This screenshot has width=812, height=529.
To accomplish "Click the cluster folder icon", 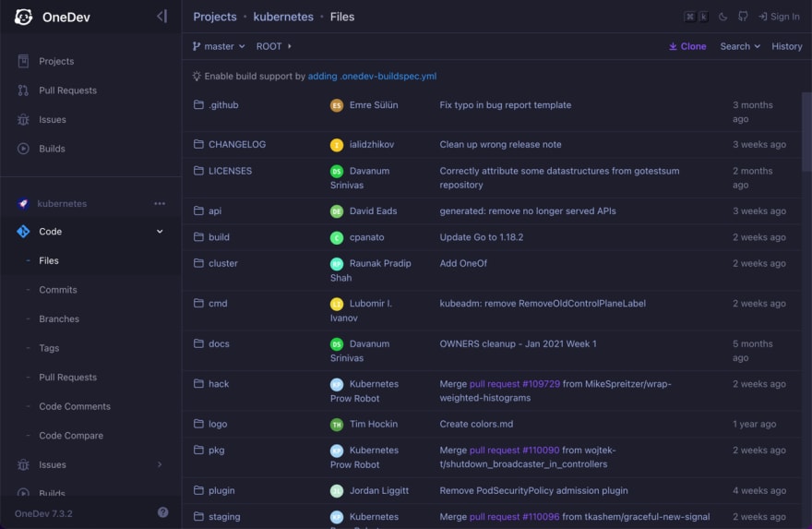I will [198, 263].
